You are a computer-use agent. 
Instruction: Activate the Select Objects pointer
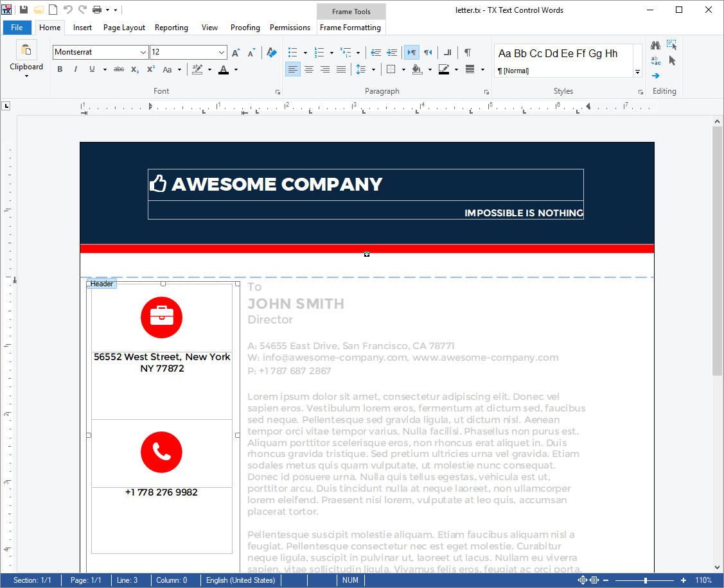[x=672, y=60]
